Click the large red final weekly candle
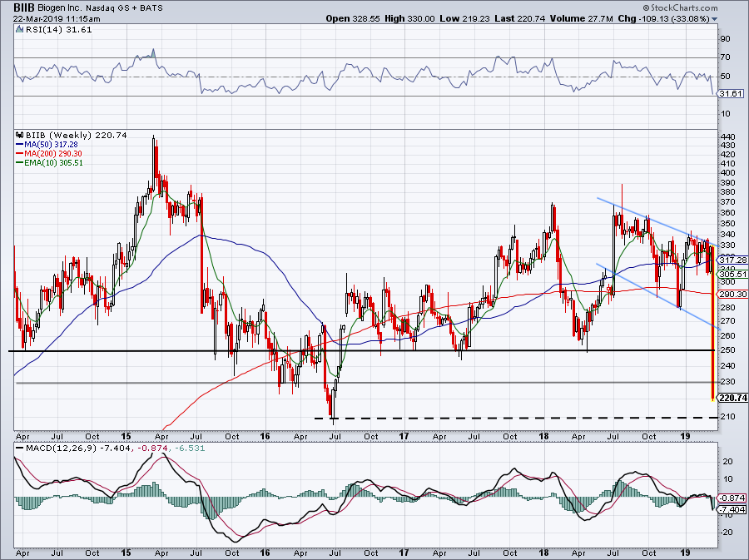This screenshot has height=560, width=749. [x=712, y=323]
